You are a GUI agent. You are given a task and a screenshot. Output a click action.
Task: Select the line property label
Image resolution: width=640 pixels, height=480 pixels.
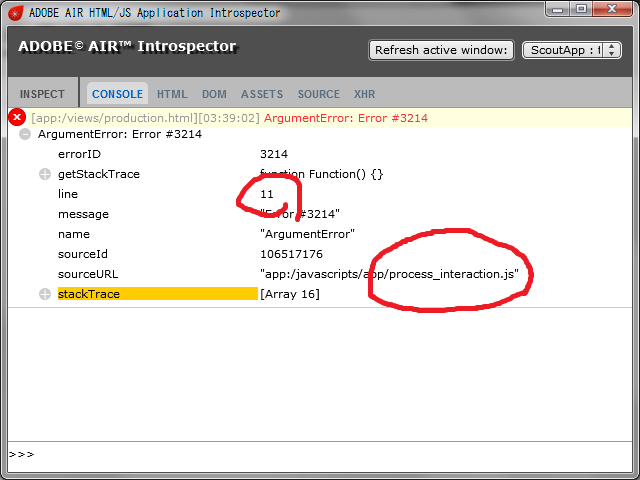click(68, 194)
